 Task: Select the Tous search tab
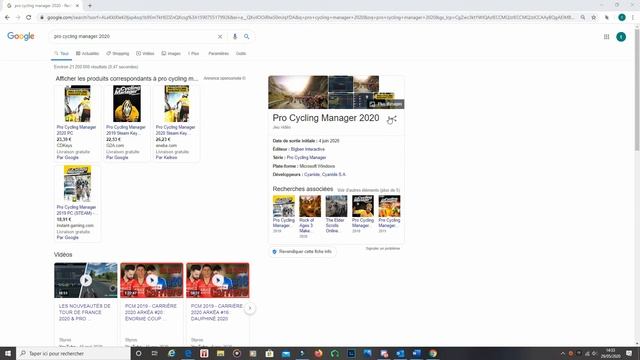click(61, 53)
